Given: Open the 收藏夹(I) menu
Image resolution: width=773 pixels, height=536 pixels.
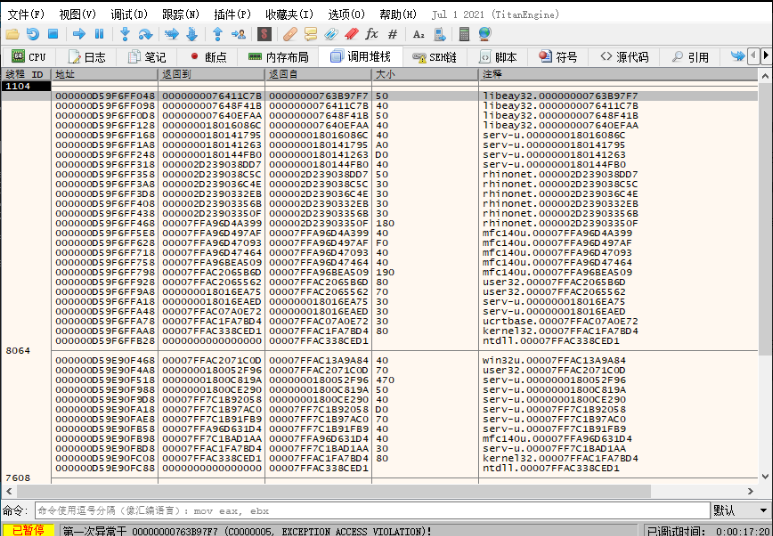Looking at the screenshot, I should [x=289, y=14].
